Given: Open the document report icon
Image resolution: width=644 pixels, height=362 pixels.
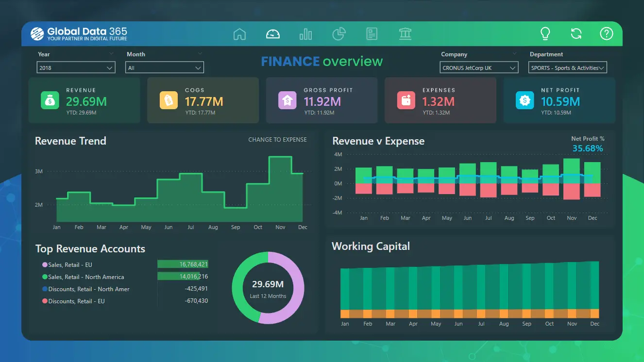Looking at the screenshot, I should click(372, 34).
